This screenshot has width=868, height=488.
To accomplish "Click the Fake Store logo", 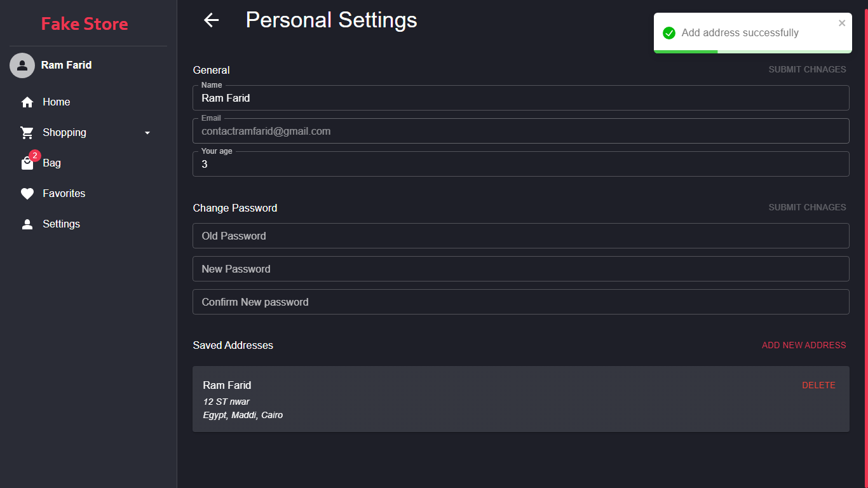I will 85,24.
